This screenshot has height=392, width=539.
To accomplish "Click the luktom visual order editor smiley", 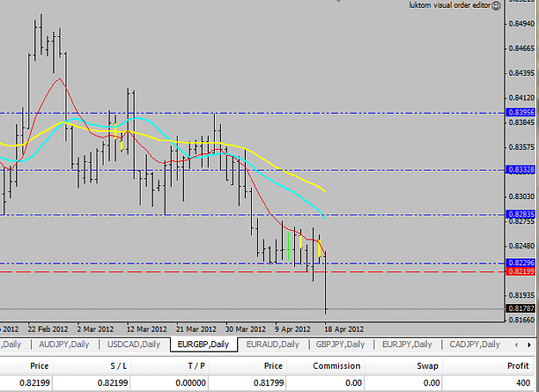I will pos(496,5).
